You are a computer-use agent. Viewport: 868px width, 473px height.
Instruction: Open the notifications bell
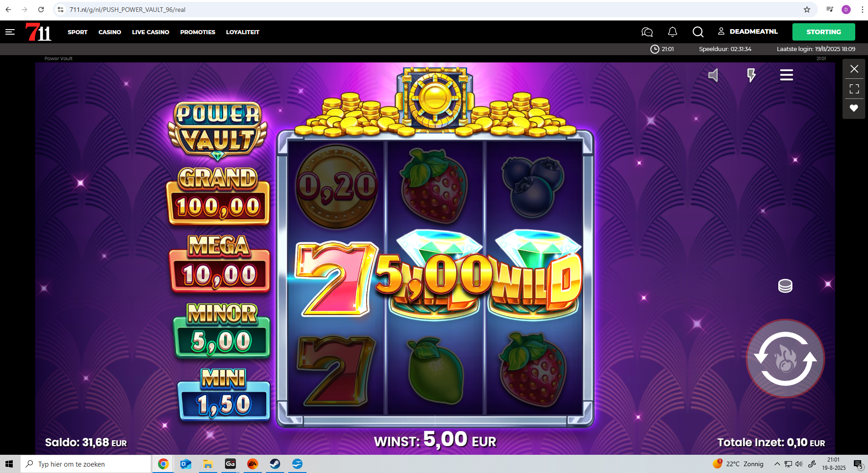[x=673, y=32]
